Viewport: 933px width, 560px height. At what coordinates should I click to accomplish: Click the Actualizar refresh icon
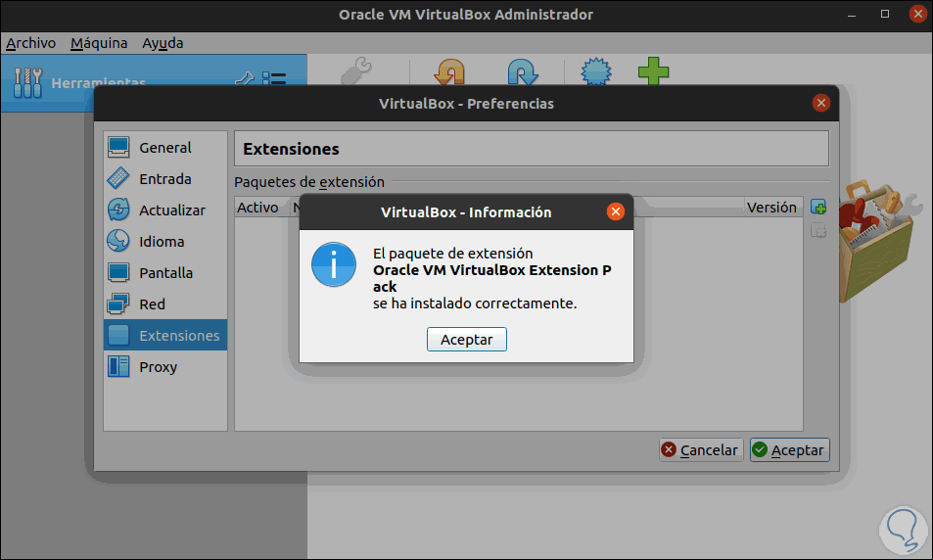[118, 210]
